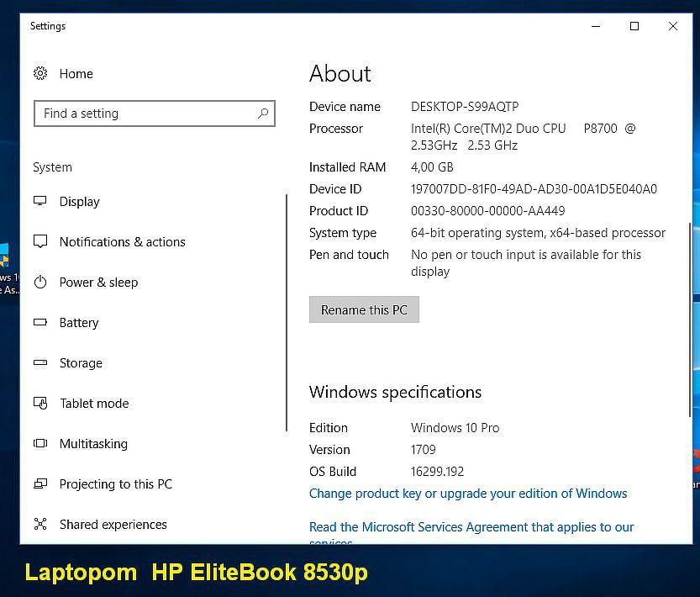
Task: Click the Processor value text
Action: tap(523, 137)
